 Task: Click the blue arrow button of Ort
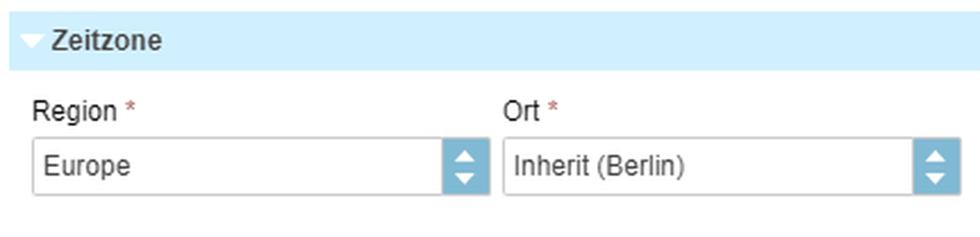(x=936, y=166)
